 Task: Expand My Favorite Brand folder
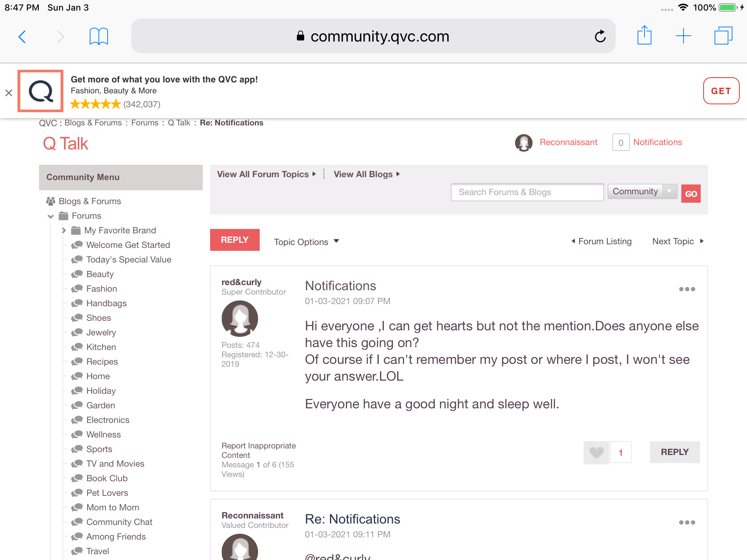(64, 230)
